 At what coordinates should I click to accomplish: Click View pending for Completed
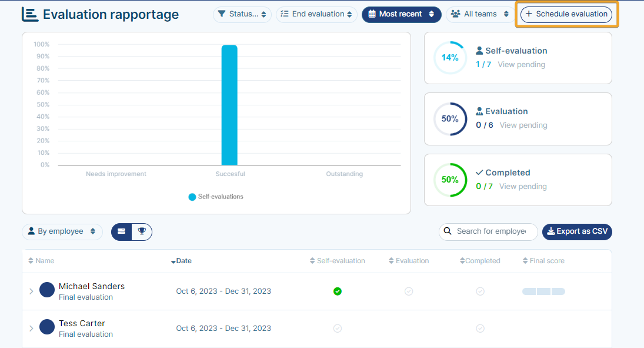pos(523,186)
